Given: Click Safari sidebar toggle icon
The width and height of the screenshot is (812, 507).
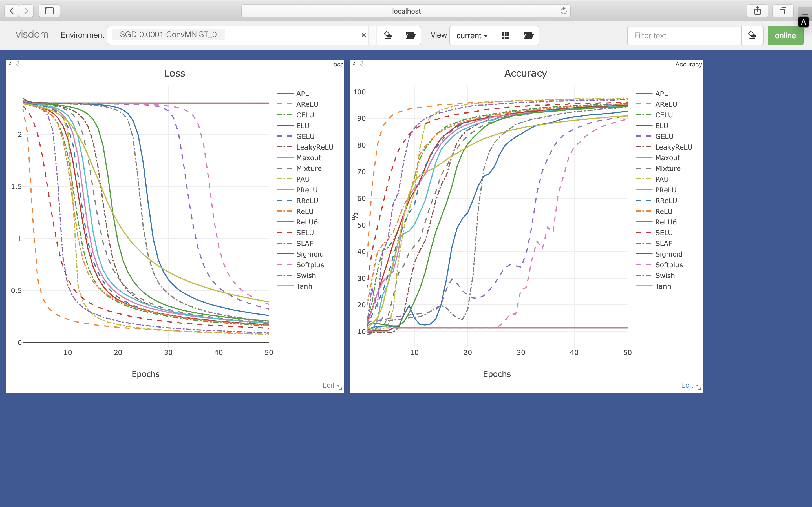Looking at the screenshot, I should (x=49, y=11).
